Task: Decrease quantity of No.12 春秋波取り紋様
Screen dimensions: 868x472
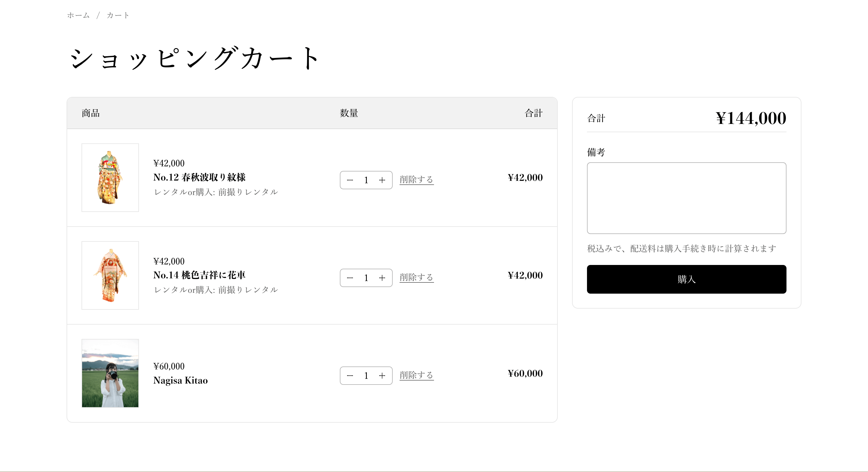Action: pyautogui.click(x=350, y=180)
